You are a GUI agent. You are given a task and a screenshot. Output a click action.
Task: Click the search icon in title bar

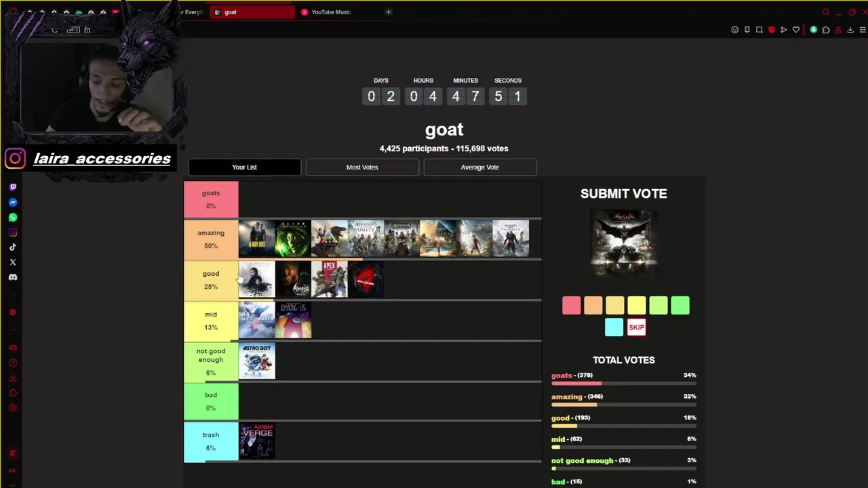tap(825, 12)
